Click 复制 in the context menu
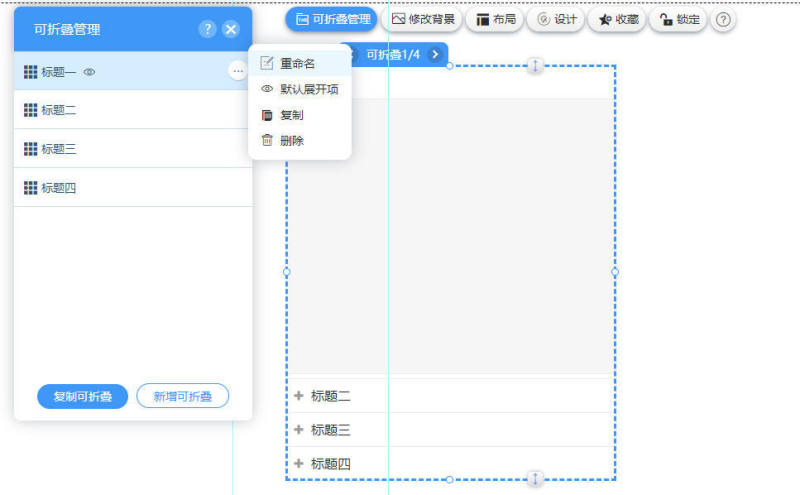The height and width of the screenshot is (495, 800). pyautogui.click(x=291, y=115)
